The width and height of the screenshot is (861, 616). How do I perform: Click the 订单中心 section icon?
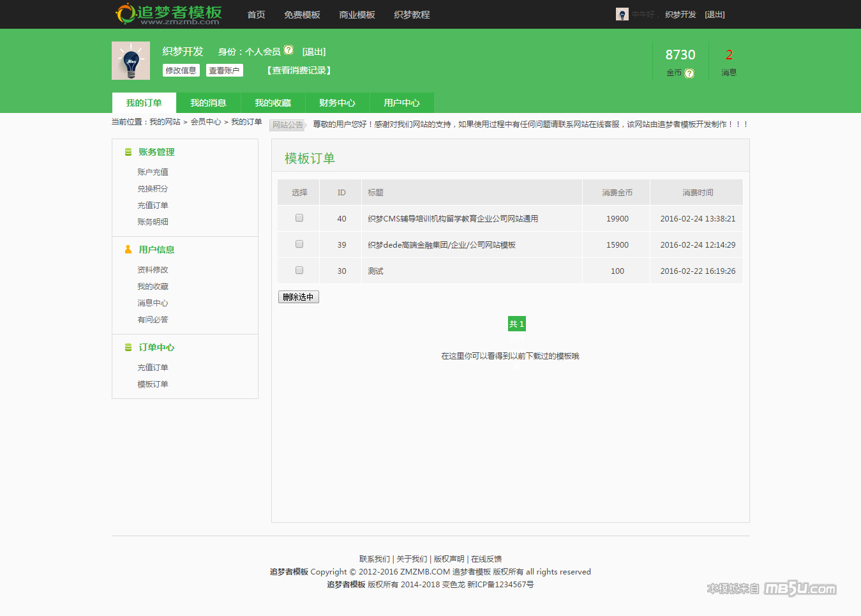(128, 347)
